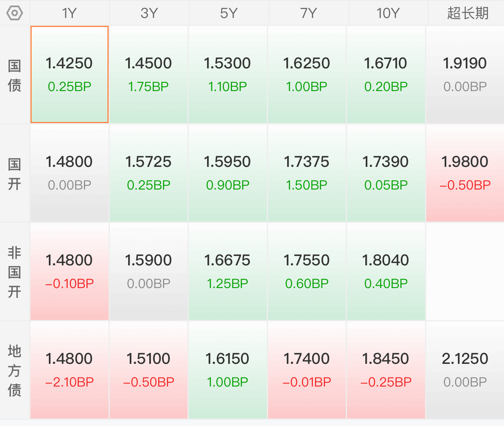504x426 pixels.
Task: Click the 国开 3Y cell showing 1.5725
Action: pyautogui.click(x=148, y=173)
